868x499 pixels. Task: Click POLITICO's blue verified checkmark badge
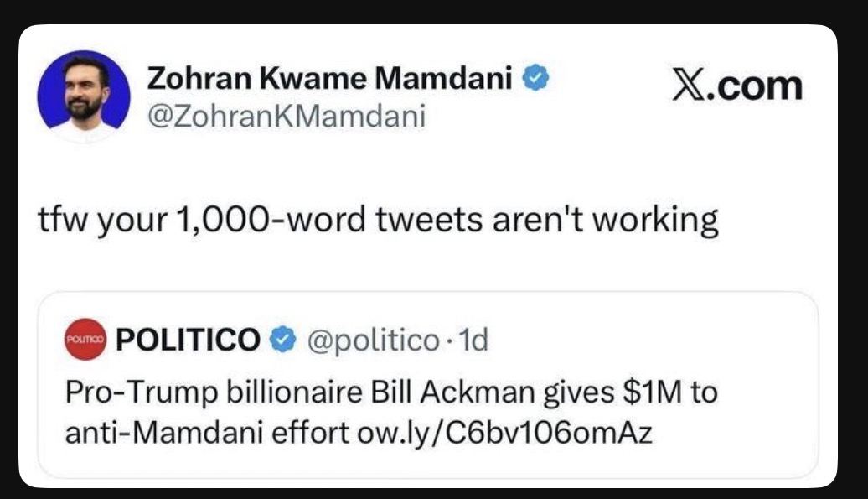click(x=285, y=340)
